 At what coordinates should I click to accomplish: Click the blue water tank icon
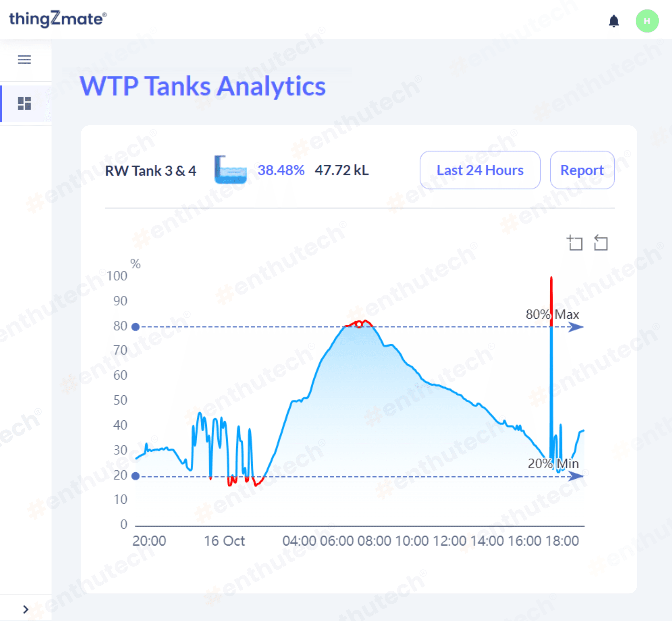[x=230, y=170]
